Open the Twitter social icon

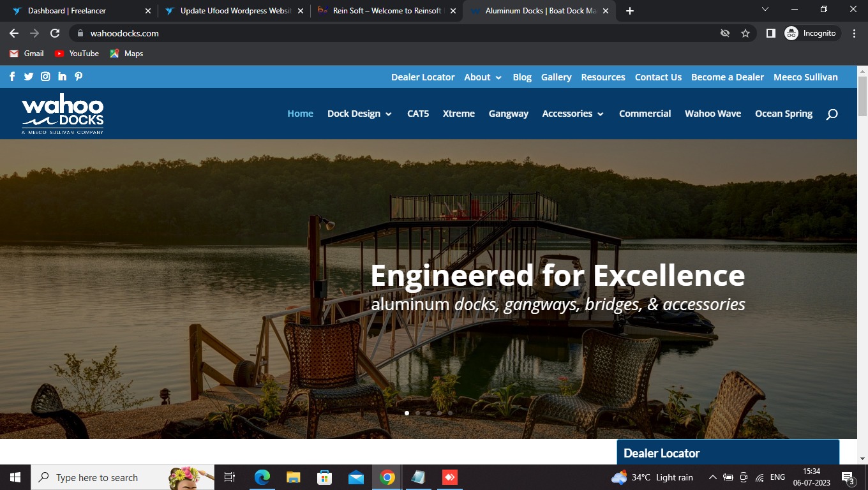point(29,77)
